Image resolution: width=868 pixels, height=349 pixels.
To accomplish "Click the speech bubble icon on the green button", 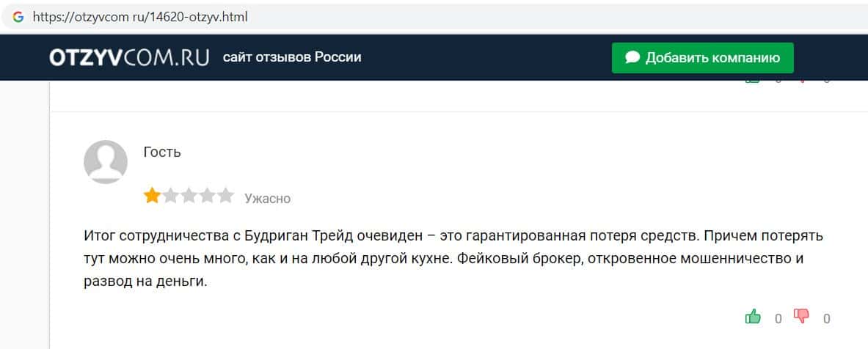I will point(632,58).
